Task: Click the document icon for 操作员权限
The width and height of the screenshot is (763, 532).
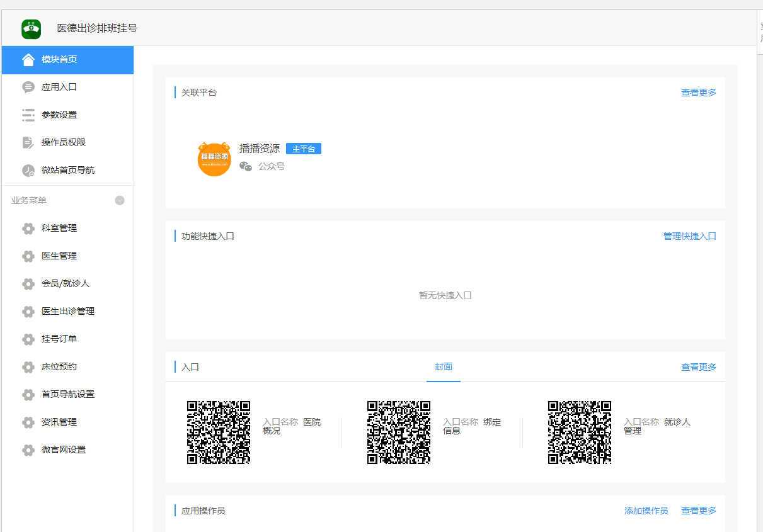Action: click(28, 143)
